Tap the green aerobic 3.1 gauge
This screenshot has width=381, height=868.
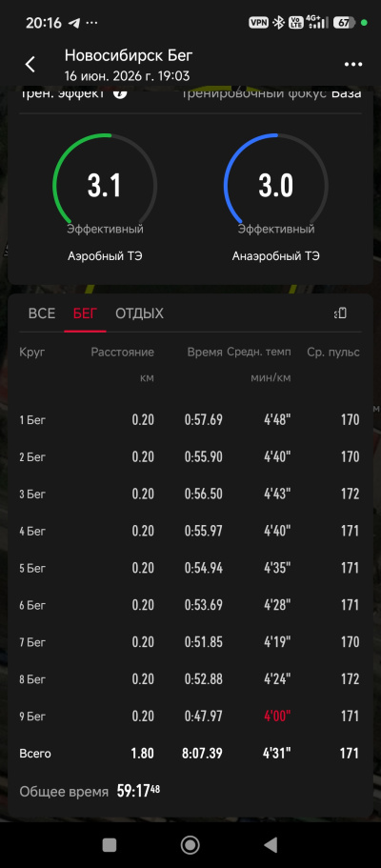point(105,186)
